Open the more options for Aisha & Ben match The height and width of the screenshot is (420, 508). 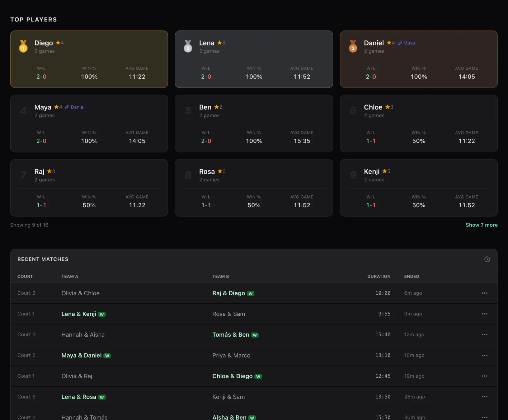coord(485,417)
